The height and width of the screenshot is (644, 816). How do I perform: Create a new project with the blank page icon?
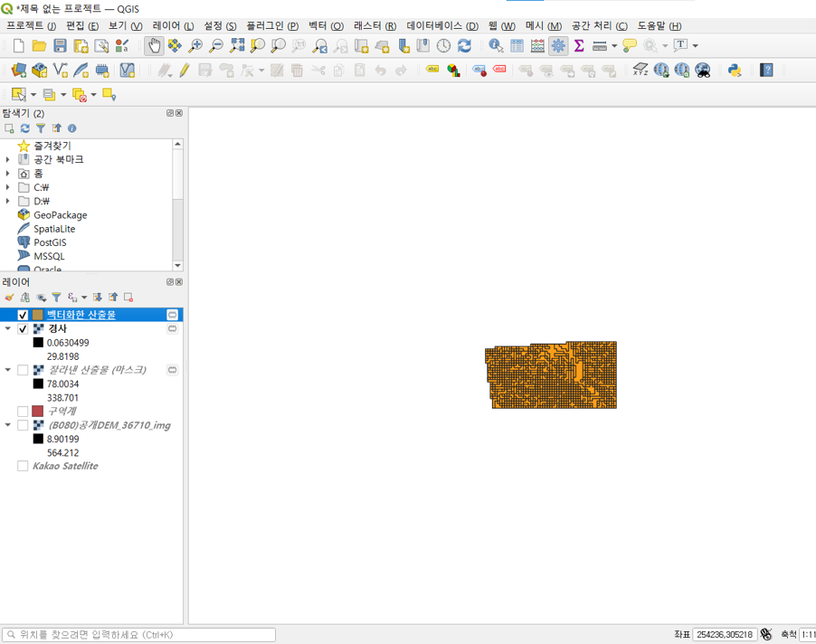19,46
